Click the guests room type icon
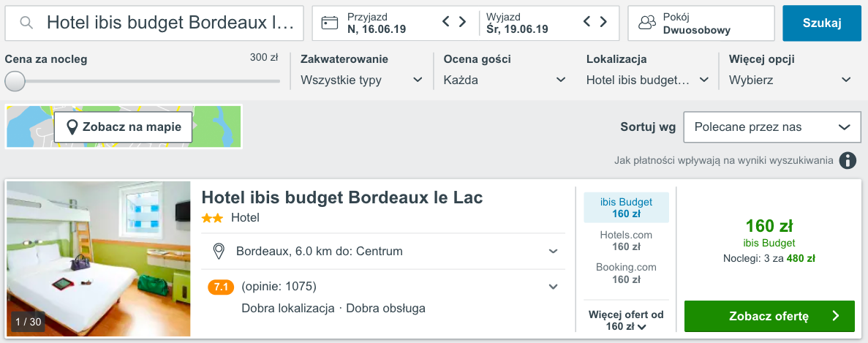This screenshot has width=868, height=343. coord(646,23)
